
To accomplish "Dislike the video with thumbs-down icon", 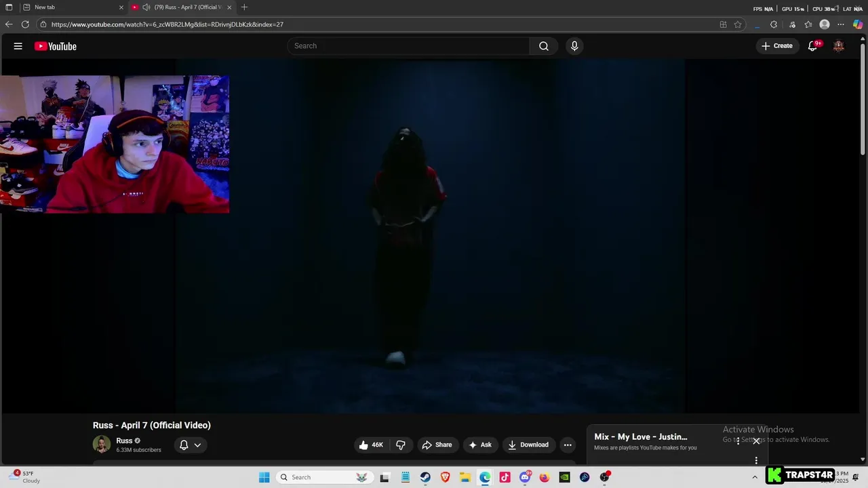I will coord(401,445).
